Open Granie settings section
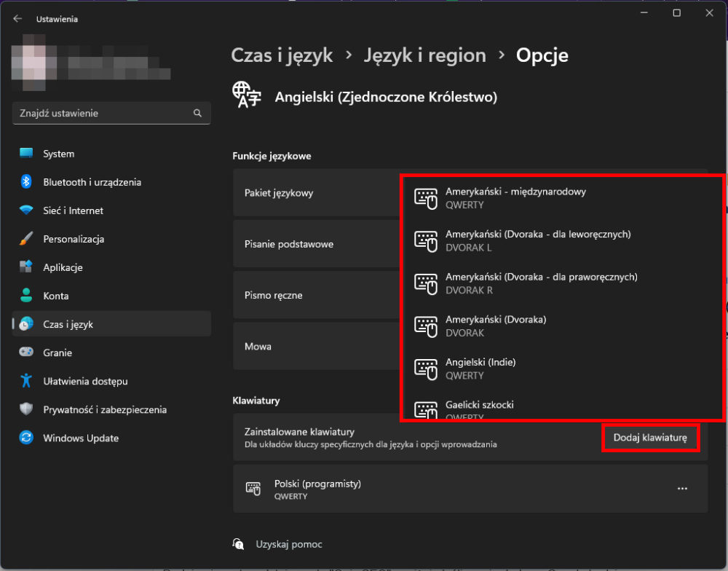 pos(58,353)
